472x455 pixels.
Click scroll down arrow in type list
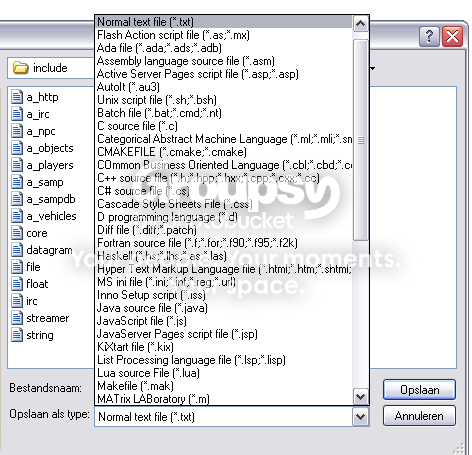click(x=360, y=397)
